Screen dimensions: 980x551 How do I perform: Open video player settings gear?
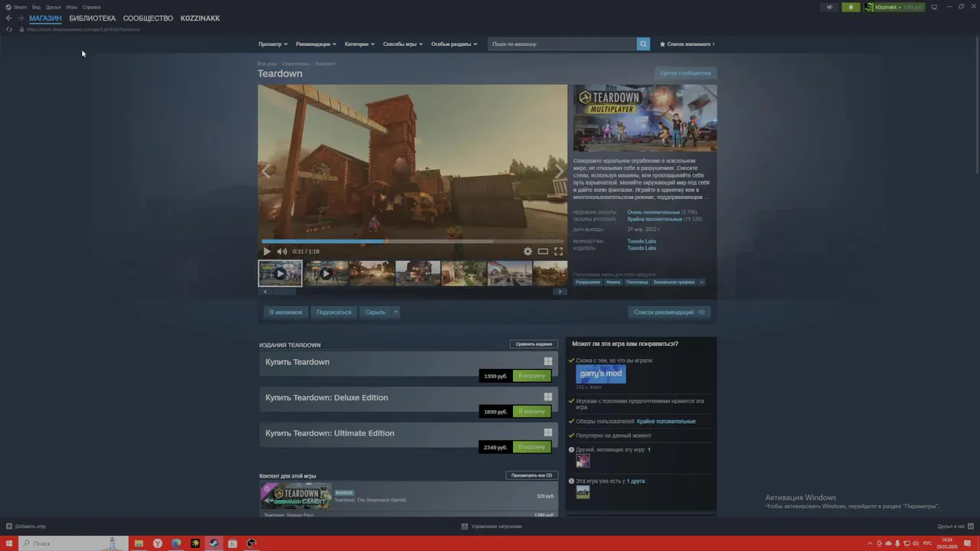[x=528, y=251]
